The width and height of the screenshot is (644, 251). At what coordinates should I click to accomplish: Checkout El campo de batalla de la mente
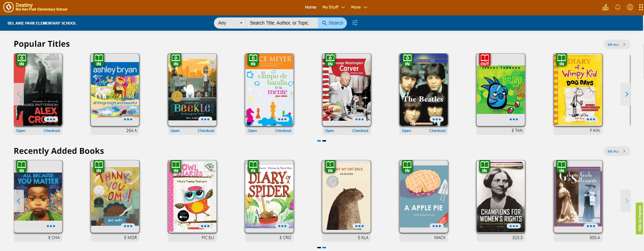pyautogui.click(x=283, y=131)
